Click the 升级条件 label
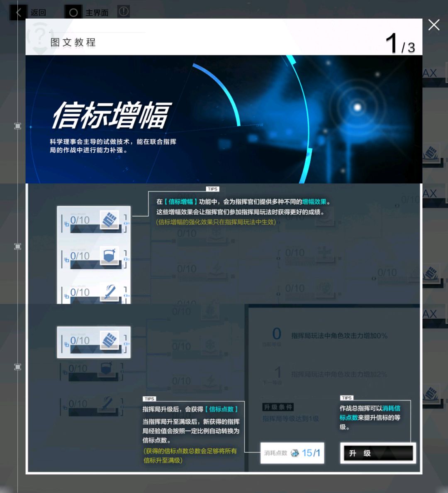Screen dimensions: 448x493 (x=278, y=407)
